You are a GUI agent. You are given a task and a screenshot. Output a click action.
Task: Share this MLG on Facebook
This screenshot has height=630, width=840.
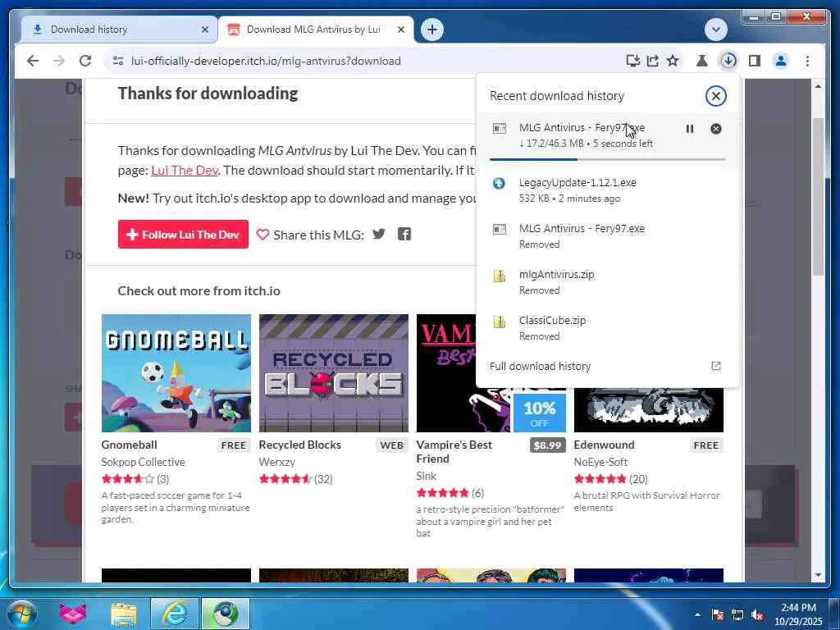(404, 234)
